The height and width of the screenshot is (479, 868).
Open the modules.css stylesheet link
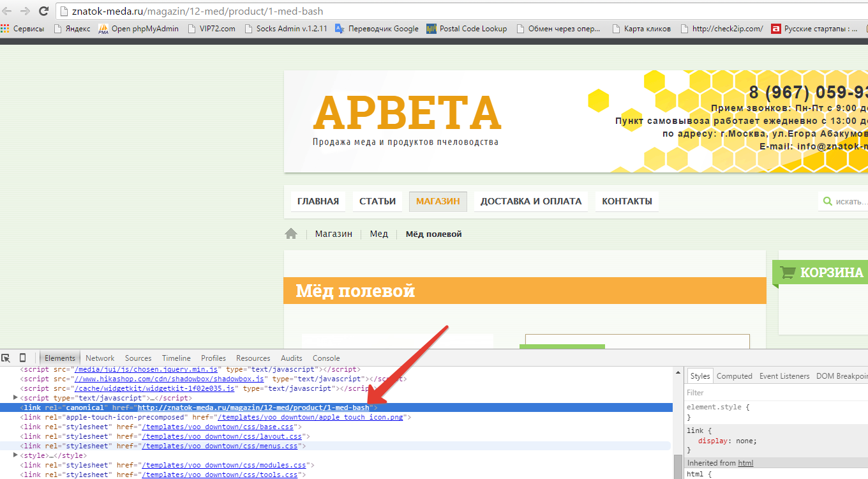click(223, 465)
